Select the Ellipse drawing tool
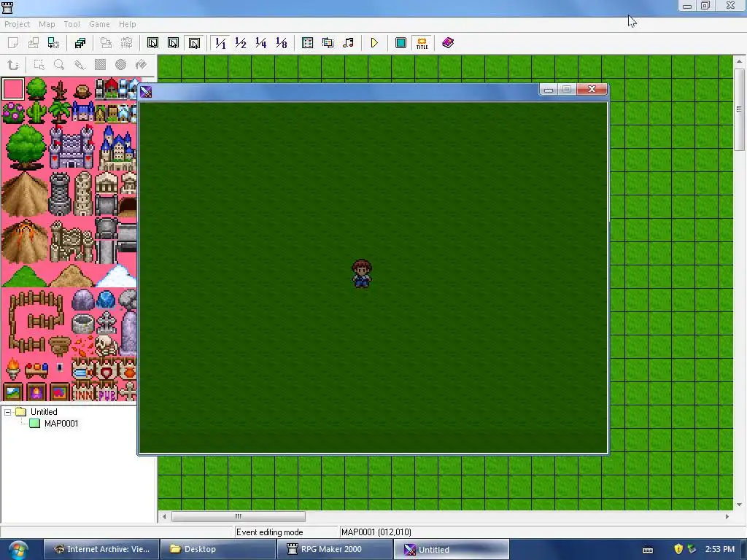The width and height of the screenshot is (747, 560). tap(120, 65)
